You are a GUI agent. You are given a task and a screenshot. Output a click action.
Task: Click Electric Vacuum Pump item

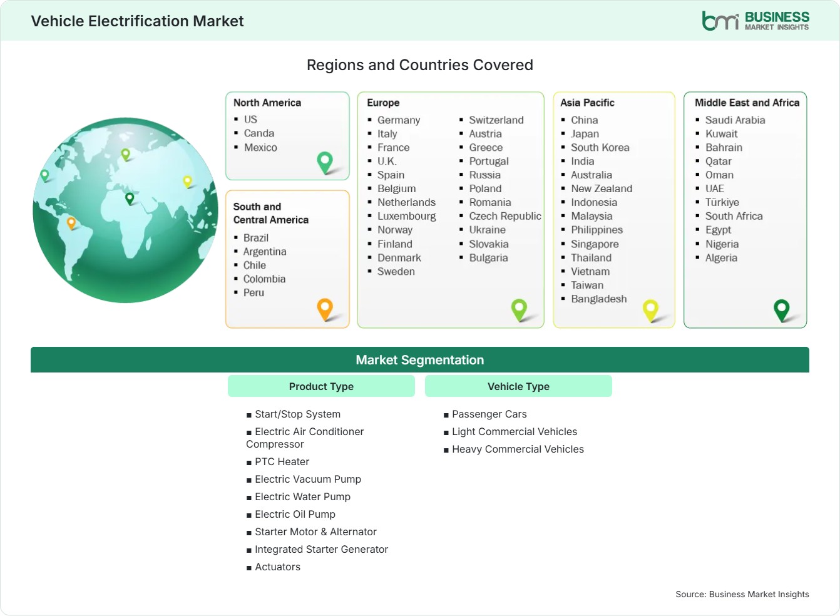click(x=308, y=480)
